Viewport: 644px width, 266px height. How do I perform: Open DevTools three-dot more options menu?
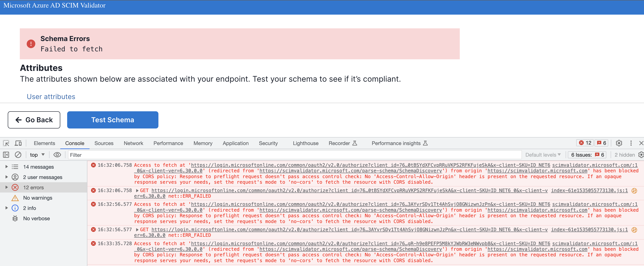[x=631, y=143]
